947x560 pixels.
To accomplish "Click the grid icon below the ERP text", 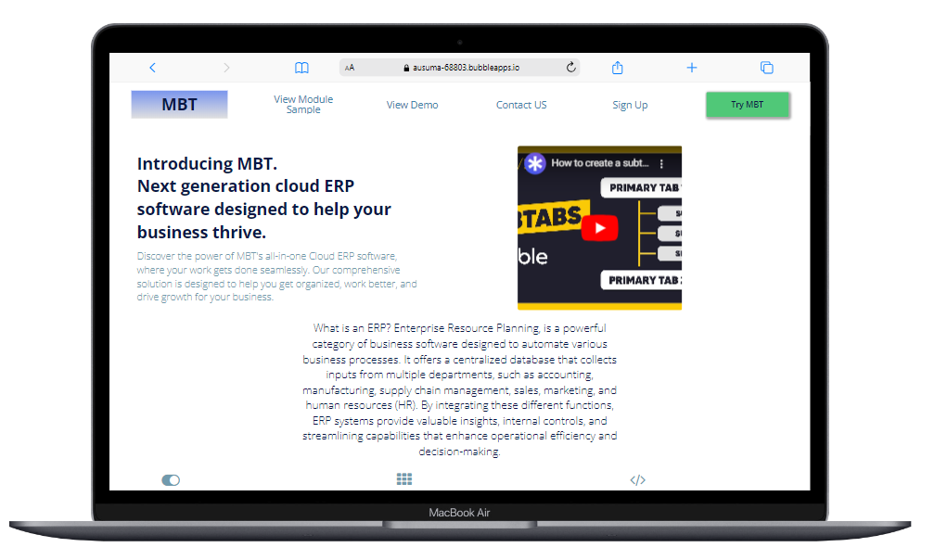I will (x=404, y=479).
